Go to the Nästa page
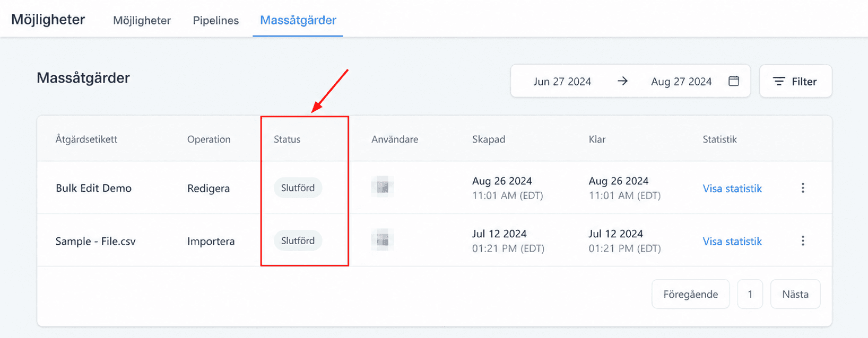This screenshot has height=338, width=868. tap(795, 294)
